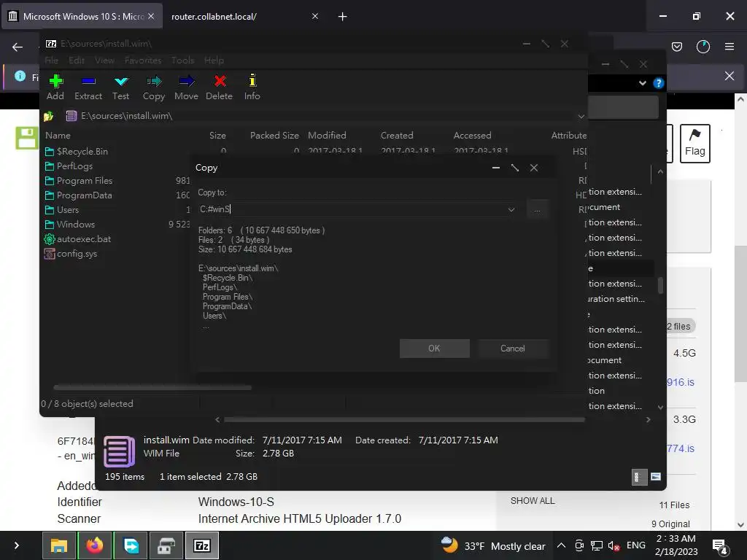Screen dimensions: 747x560
Task: Open the fourth taskbar app icon
Action: (x=166, y=545)
